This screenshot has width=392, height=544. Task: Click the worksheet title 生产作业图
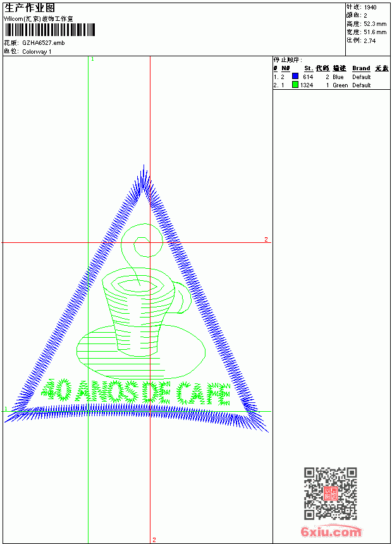(30, 8)
